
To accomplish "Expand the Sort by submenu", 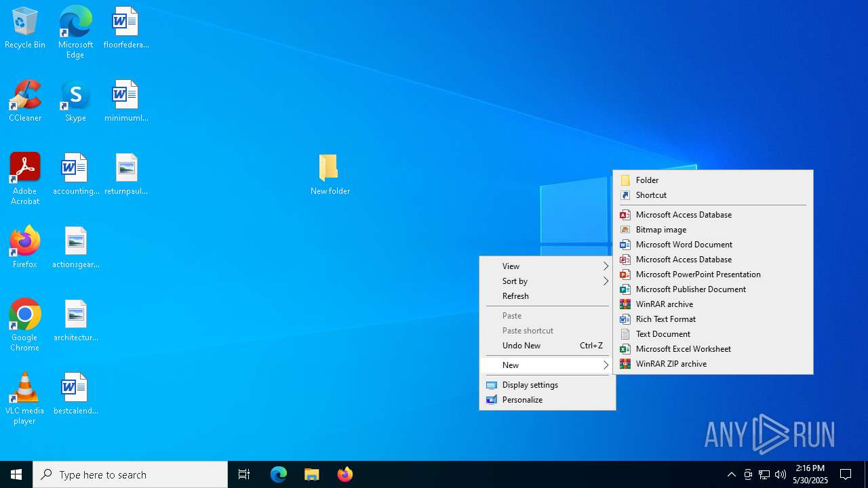I will coord(548,281).
